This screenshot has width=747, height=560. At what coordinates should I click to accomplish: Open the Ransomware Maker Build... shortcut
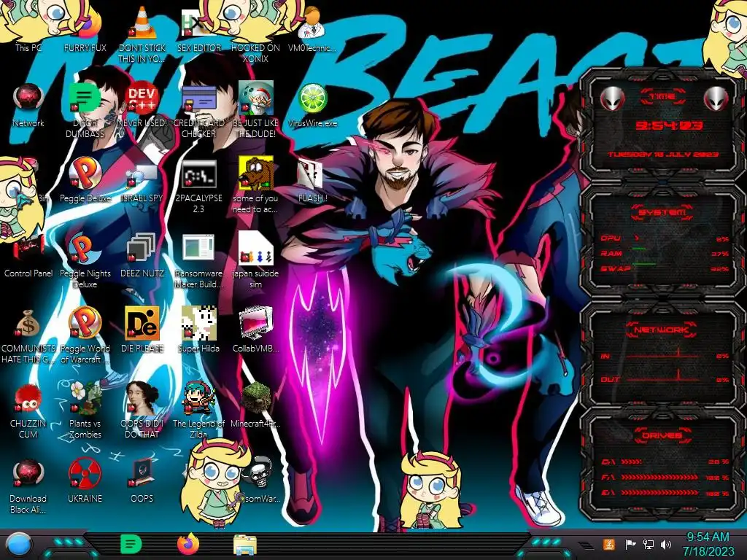198,261
